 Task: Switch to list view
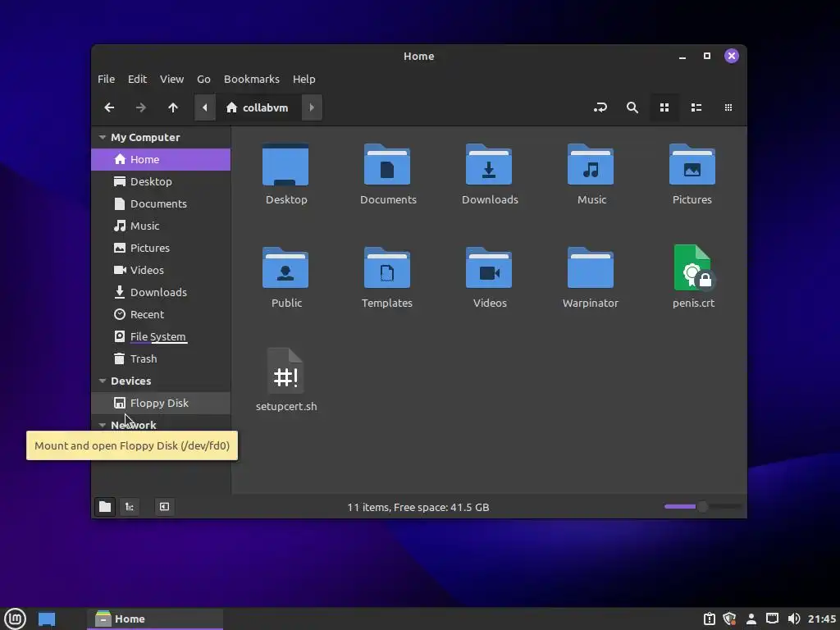point(696,107)
